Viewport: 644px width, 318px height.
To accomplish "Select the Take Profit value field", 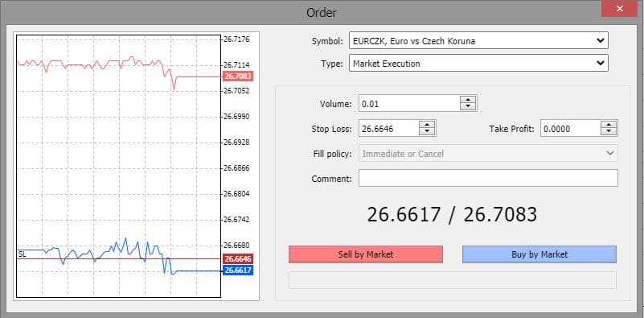I will click(571, 129).
